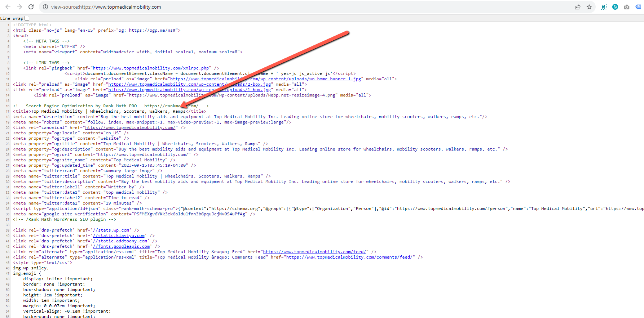
Task: Click the twitter:card meta line
Action: [88, 171]
